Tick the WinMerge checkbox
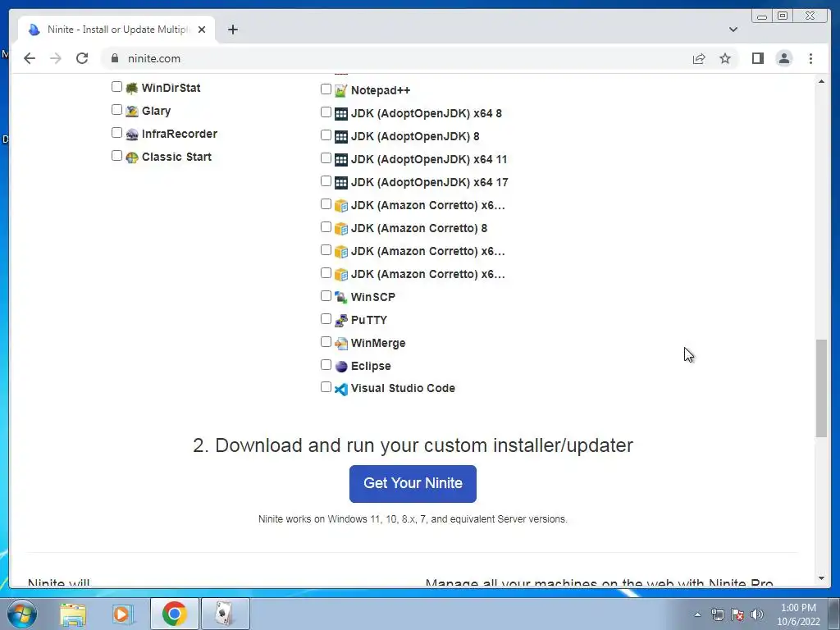Screen dimensions: 840x630 click(x=326, y=342)
